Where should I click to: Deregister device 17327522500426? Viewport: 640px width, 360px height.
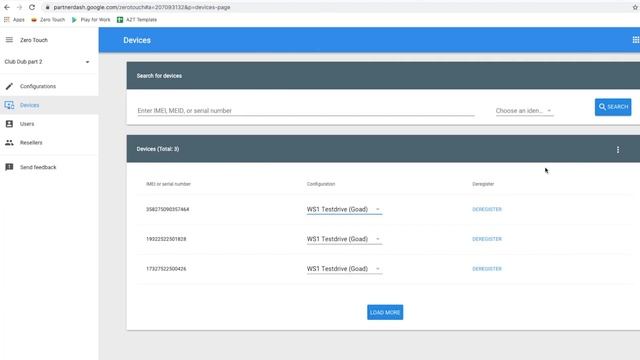tap(487, 269)
